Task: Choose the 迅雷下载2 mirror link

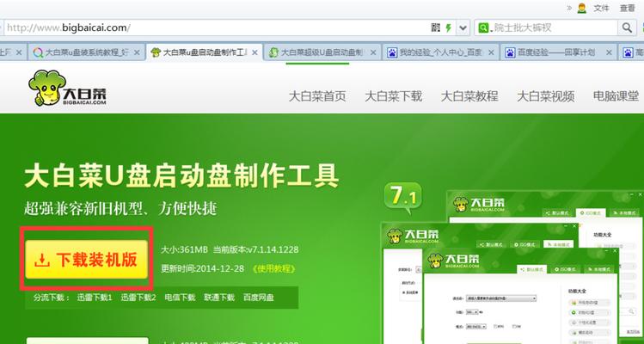Action: (x=138, y=298)
